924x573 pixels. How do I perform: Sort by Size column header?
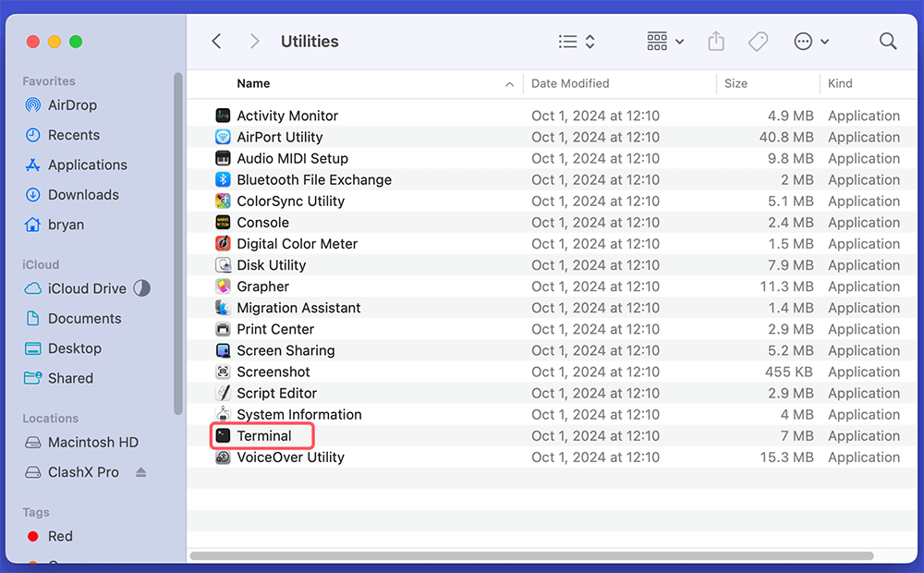736,83
